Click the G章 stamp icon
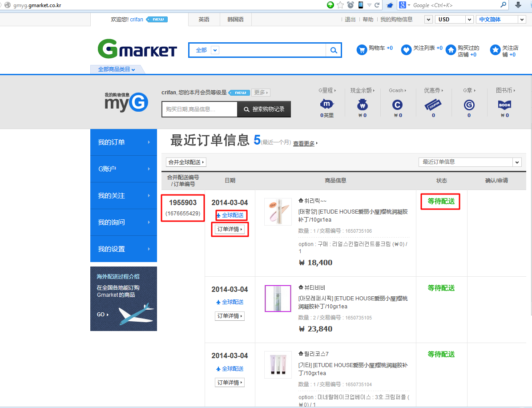This screenshot has width=532, height=408. pyautogui.click(x=469, y=105)
